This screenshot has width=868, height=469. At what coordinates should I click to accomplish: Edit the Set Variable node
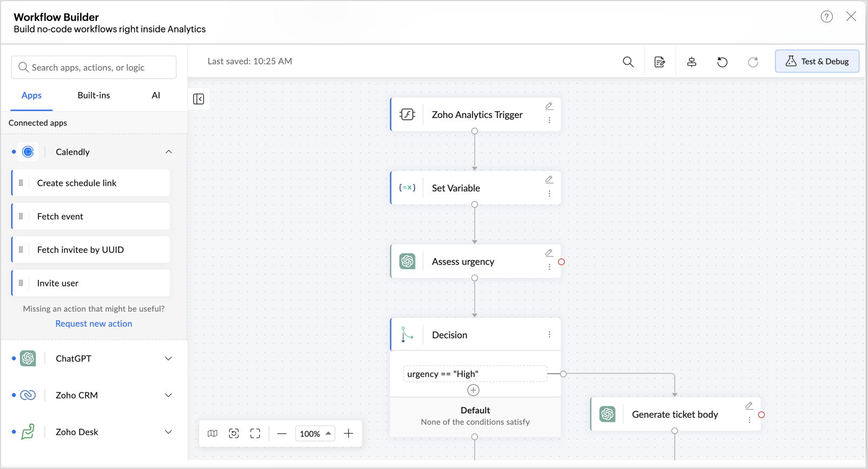point(549,179)
